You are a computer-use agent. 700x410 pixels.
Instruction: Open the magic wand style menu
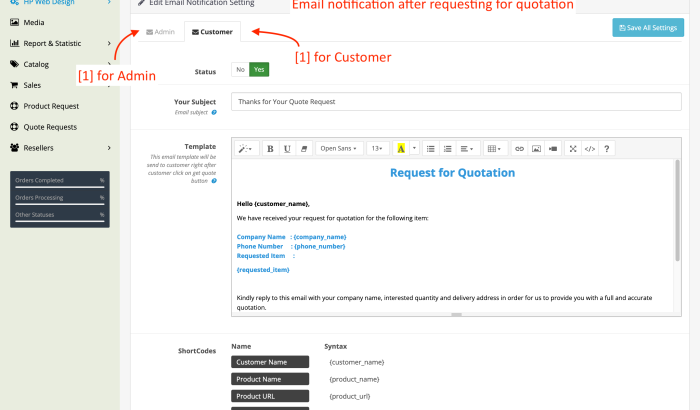coord(246,149)
